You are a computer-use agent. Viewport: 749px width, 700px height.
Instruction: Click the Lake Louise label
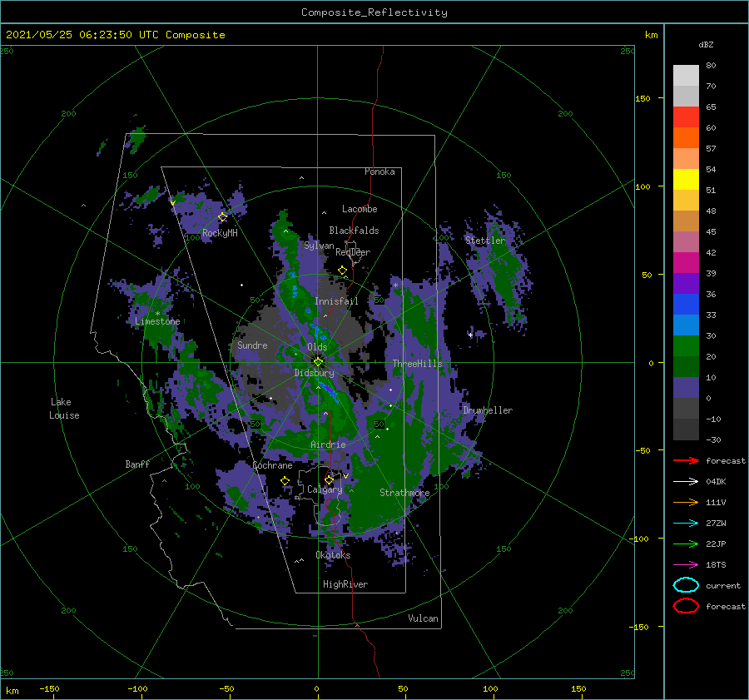coord(64,409)
